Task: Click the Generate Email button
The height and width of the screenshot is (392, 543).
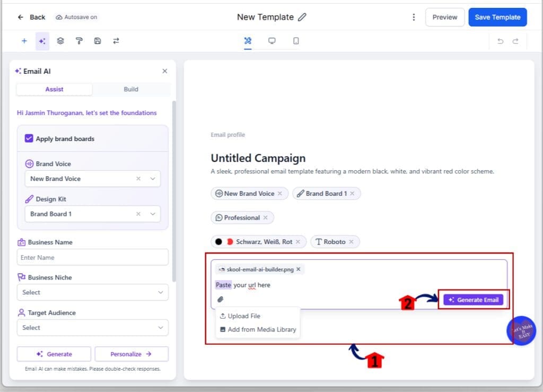Action: click(473, 300)
